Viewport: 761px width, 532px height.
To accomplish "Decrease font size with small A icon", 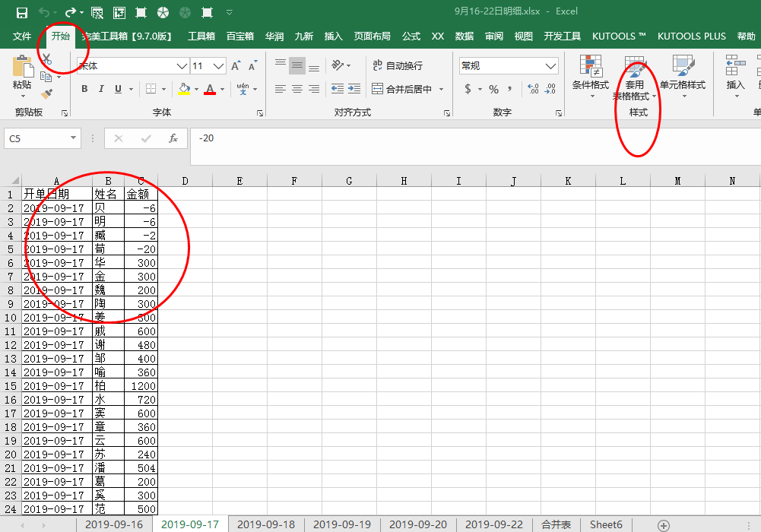I will tap(252, 66).
